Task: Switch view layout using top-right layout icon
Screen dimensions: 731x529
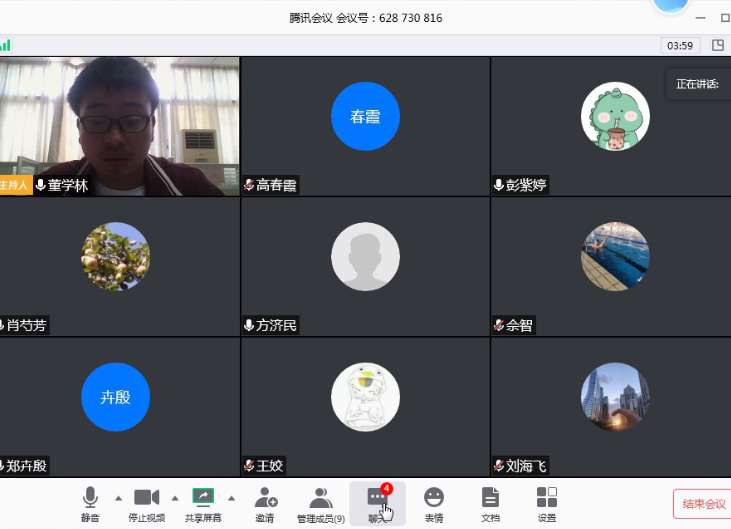Action: [717, 45]
